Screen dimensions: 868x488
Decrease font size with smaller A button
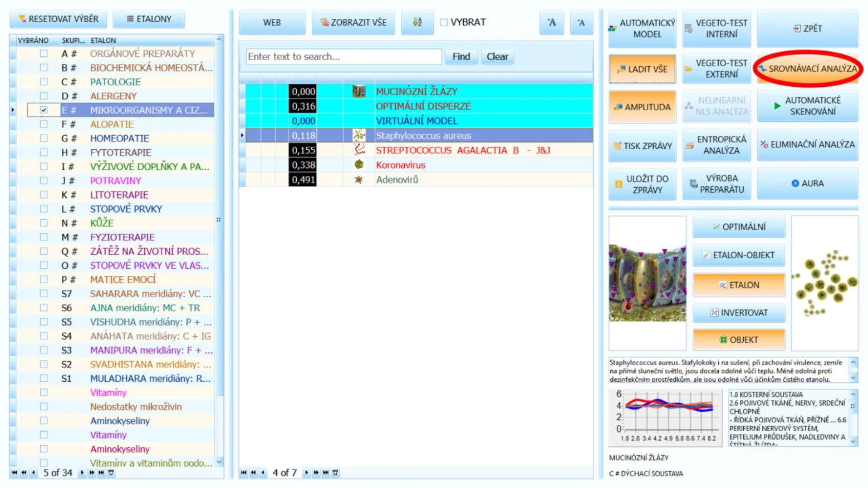point(581,22)
